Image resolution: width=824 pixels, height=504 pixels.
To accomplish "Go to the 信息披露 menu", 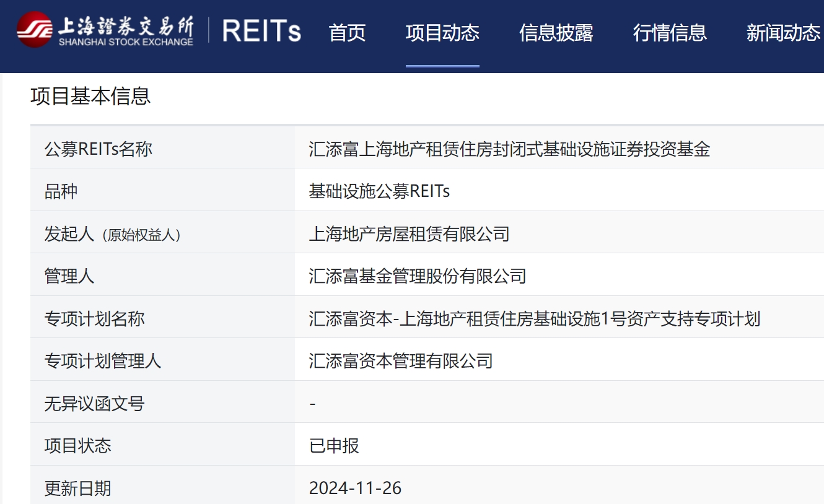I will click(556, 32).
